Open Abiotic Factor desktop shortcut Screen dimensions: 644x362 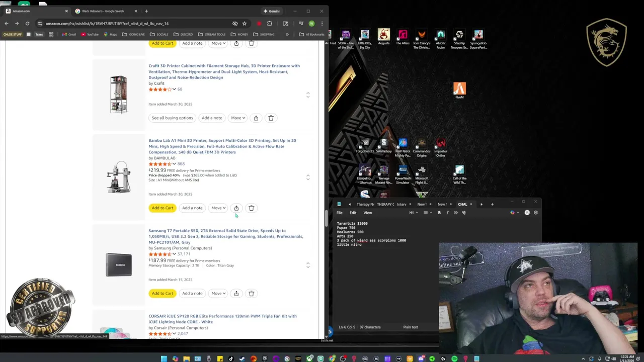[x=441, y=39]
